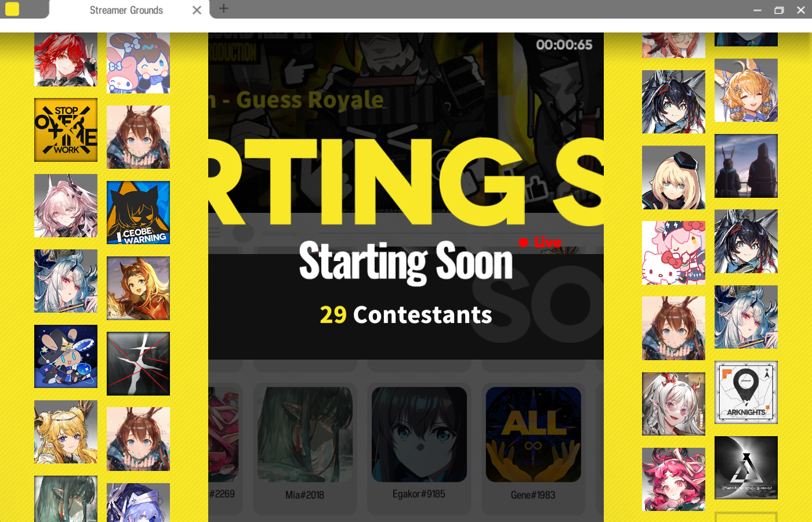Click the Ceobe Warning avatar icon
The width and height of the screenshot is (812, 522).
(138, 213)
